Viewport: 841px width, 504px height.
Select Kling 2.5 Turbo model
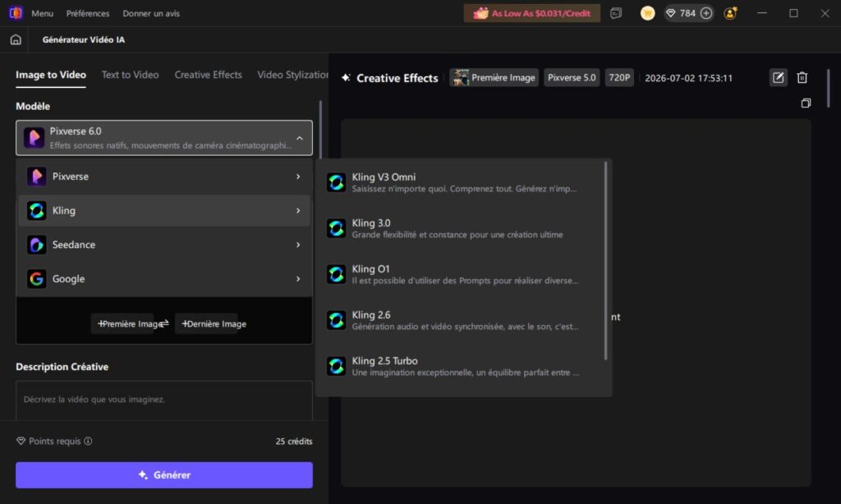[x=465, y=367]
